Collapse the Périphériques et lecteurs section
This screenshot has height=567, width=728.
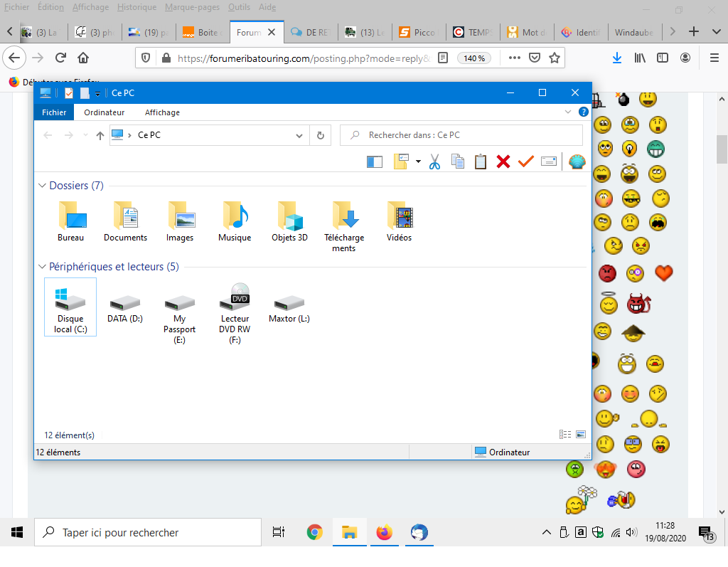point(42,267)
